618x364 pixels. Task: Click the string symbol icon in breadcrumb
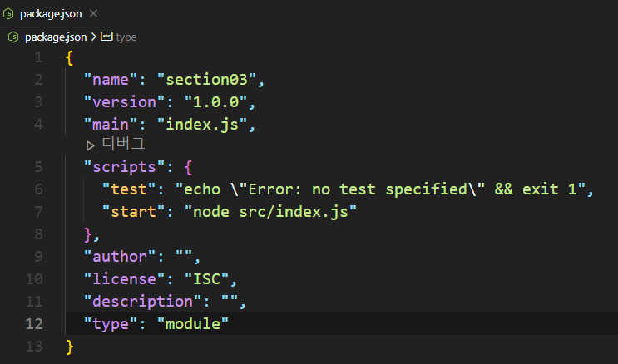(106, 37)
